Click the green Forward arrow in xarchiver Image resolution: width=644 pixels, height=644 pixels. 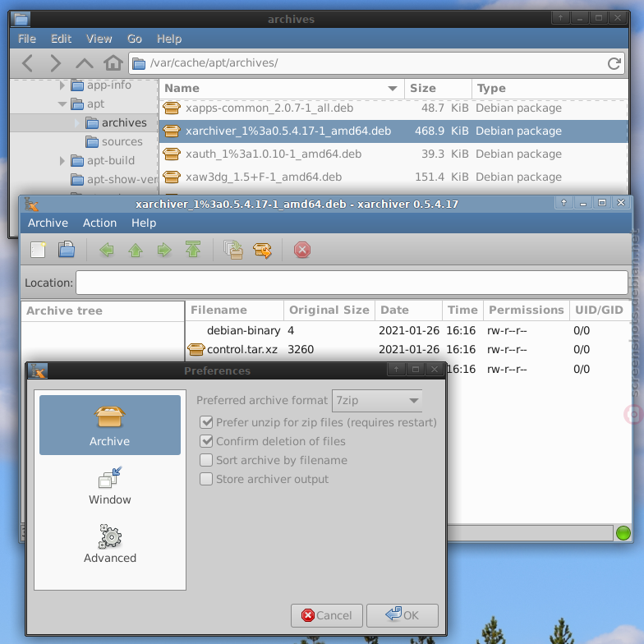point(164,250)
